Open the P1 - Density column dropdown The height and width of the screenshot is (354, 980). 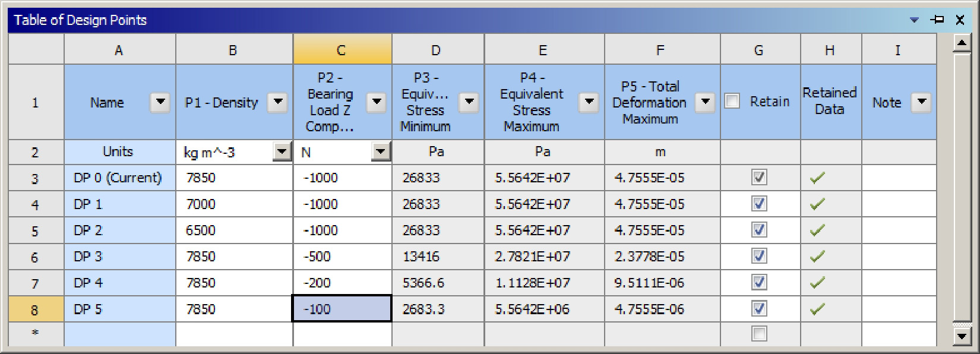[x=277, y=102]
